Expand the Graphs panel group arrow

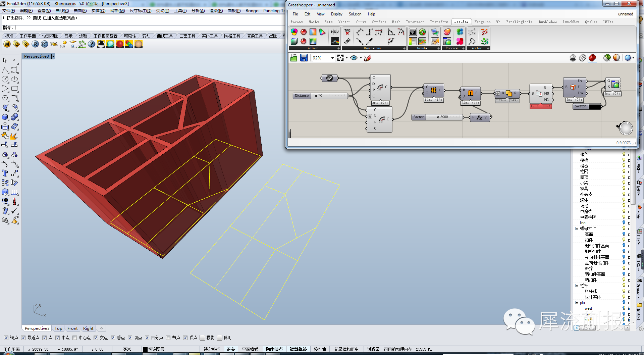coord(439,48)
